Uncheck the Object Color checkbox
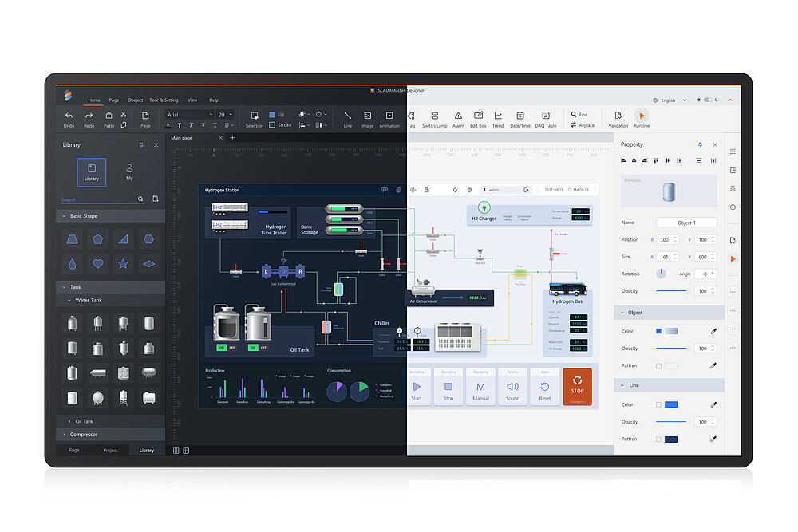The width and height of the screenshot is (798, 532). point(658,331)
